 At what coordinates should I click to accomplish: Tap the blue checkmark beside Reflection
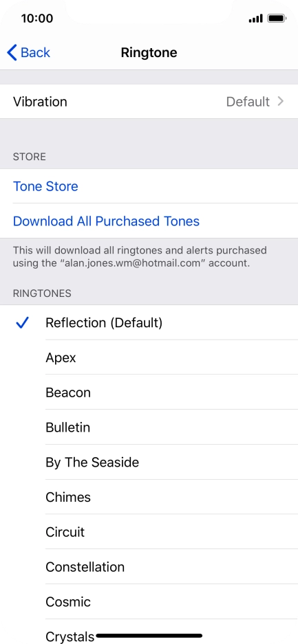click(x=22, y=323)
